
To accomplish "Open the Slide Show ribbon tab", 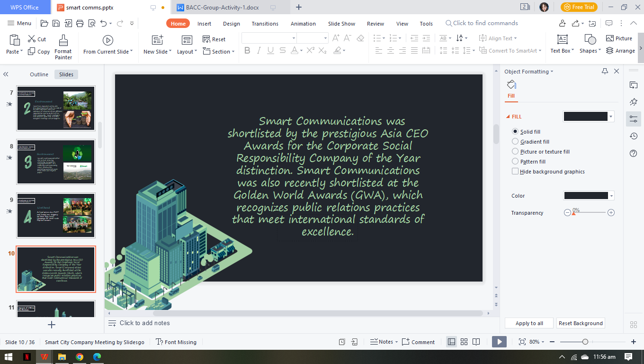I will tap(341, 24).
